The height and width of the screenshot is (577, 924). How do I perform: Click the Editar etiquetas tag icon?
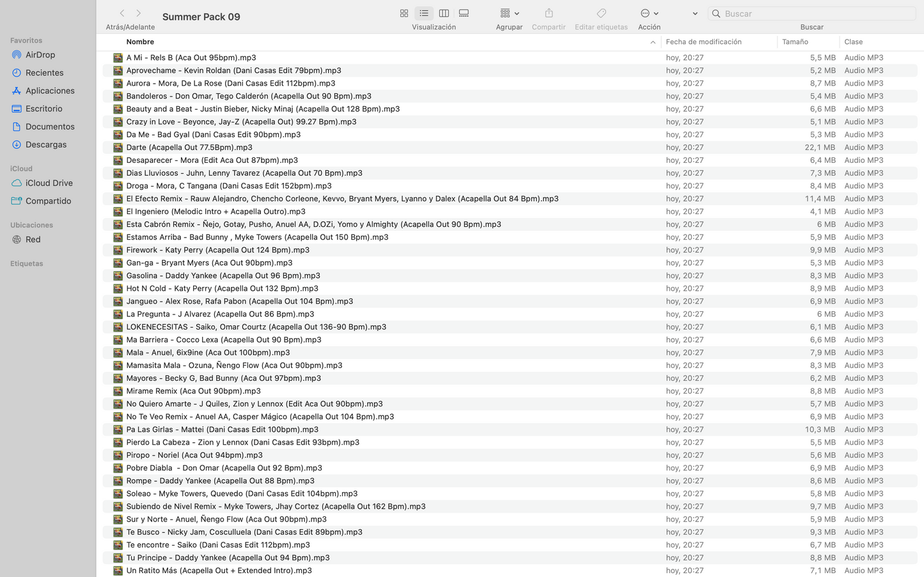click(x=601, y=13)
